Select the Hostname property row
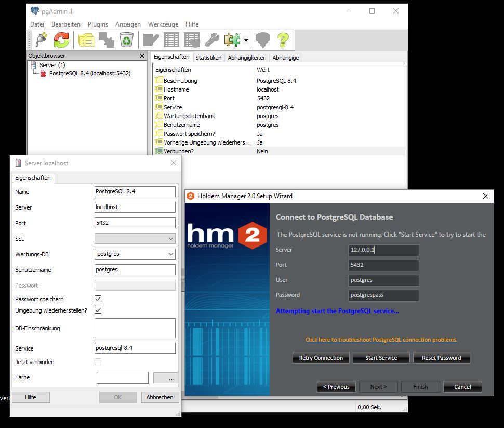 tap(278, 89)
